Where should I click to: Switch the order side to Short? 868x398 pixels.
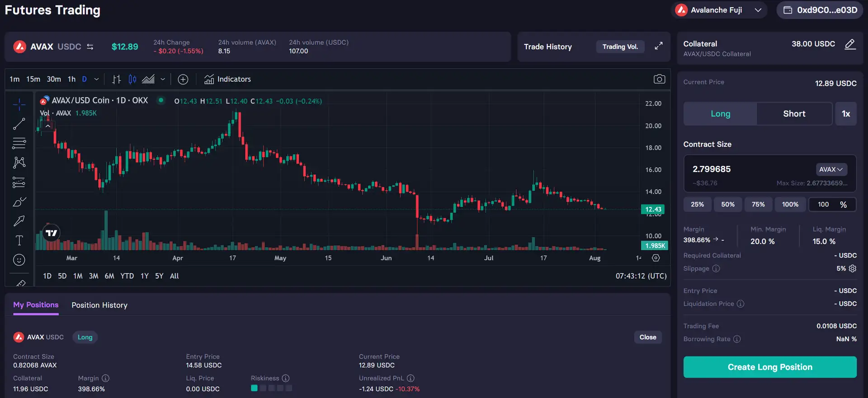point(794,114)
